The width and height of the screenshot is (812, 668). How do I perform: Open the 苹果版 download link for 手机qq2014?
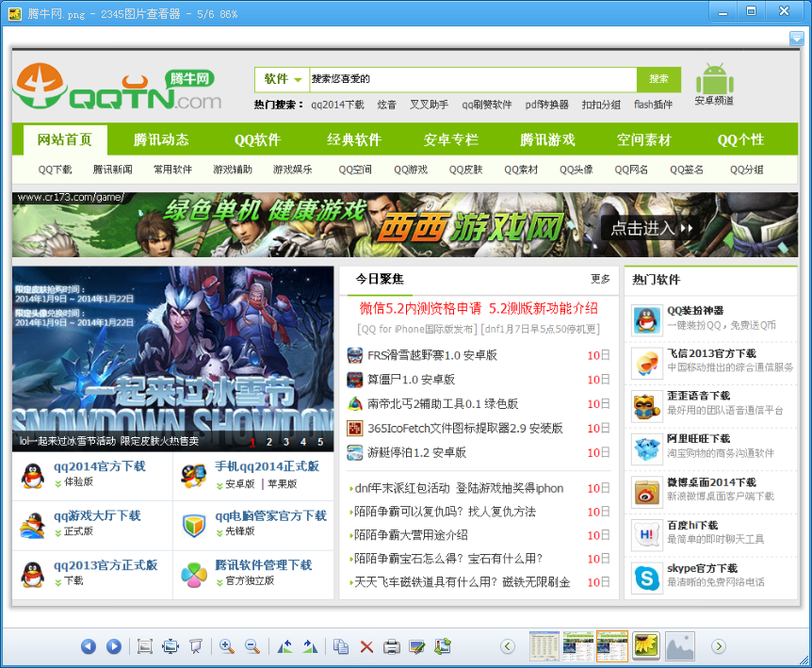(x=283, y=484)
